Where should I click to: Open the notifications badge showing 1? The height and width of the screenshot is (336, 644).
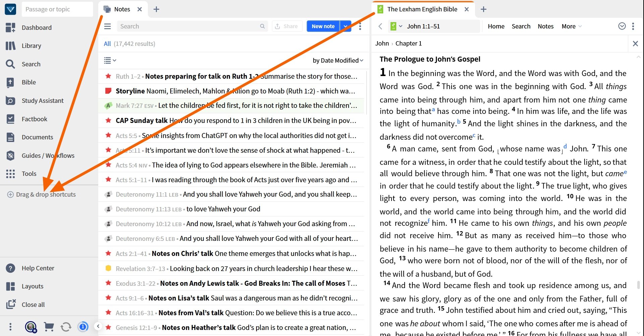(x=83, y=326)
